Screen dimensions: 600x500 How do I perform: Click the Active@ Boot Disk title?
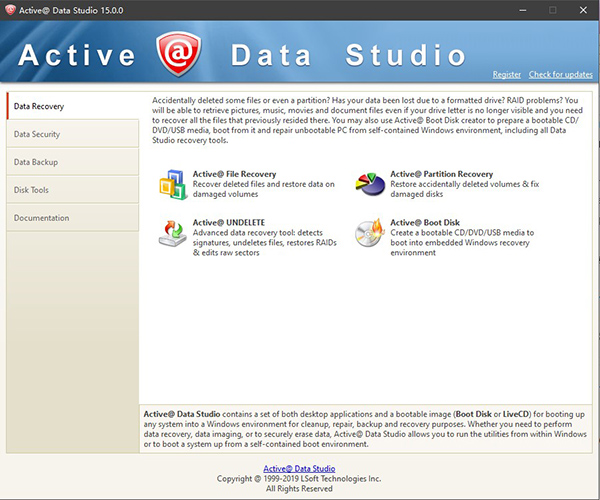pos(425,223)
